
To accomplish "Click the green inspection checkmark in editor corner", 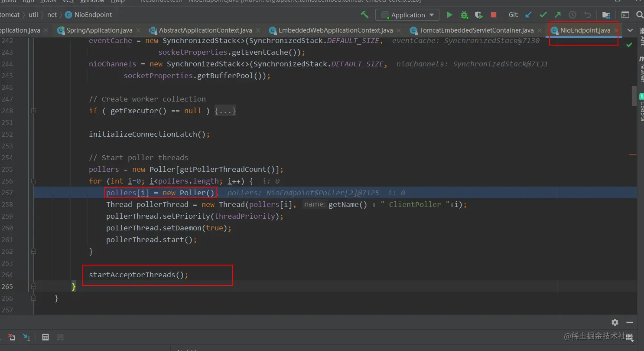I will tap(629, 45).
